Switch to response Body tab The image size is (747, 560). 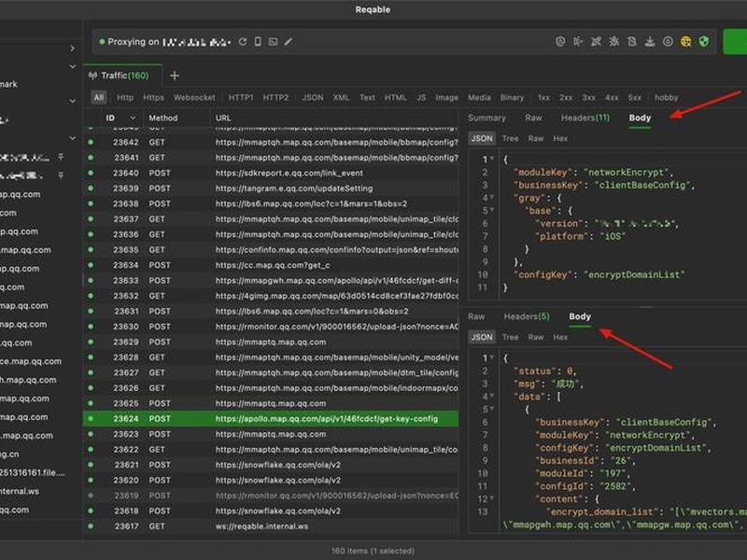tap(579, 316)
